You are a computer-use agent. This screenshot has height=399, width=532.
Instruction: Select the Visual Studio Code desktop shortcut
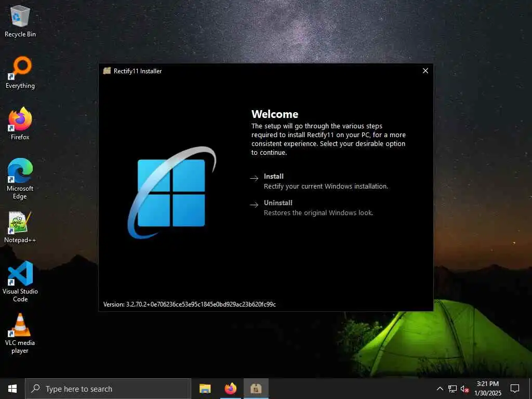[20, 282]
